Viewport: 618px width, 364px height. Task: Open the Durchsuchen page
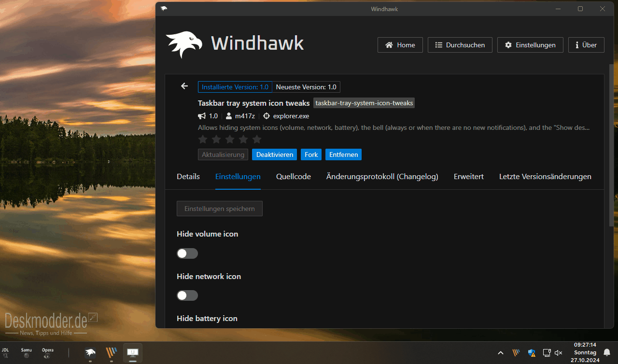click(x=460, y=45)
